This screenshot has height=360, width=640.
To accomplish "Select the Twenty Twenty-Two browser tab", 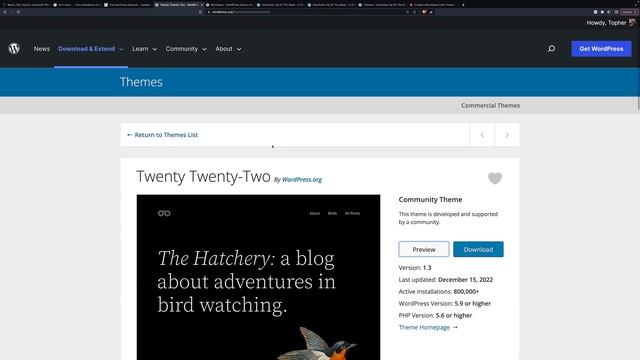I will point(178,5).
